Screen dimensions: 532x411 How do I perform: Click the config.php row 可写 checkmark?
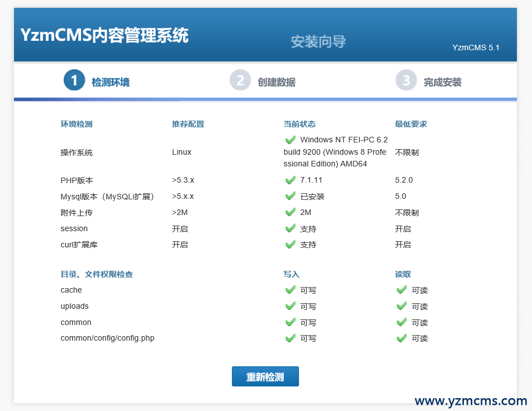(291, 338)
